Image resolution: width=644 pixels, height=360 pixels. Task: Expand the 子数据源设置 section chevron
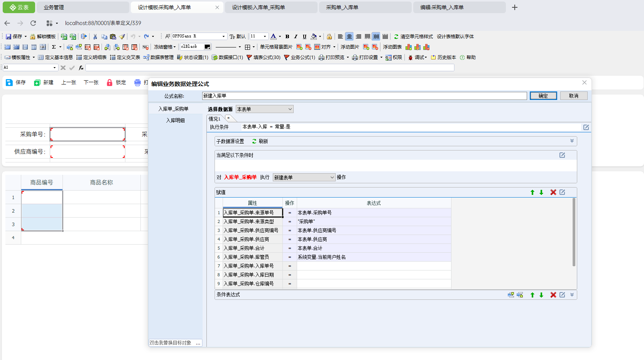pyautogui.click(x=572, y=141)
